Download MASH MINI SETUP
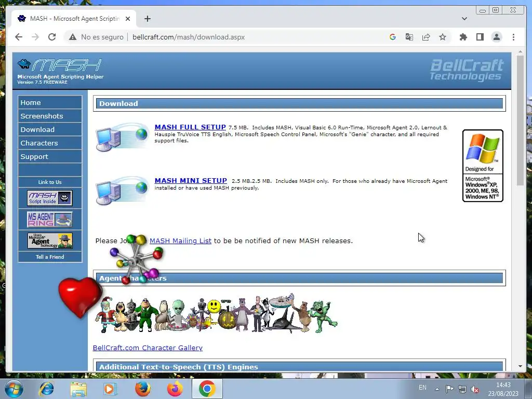 [x=191, y=180]
